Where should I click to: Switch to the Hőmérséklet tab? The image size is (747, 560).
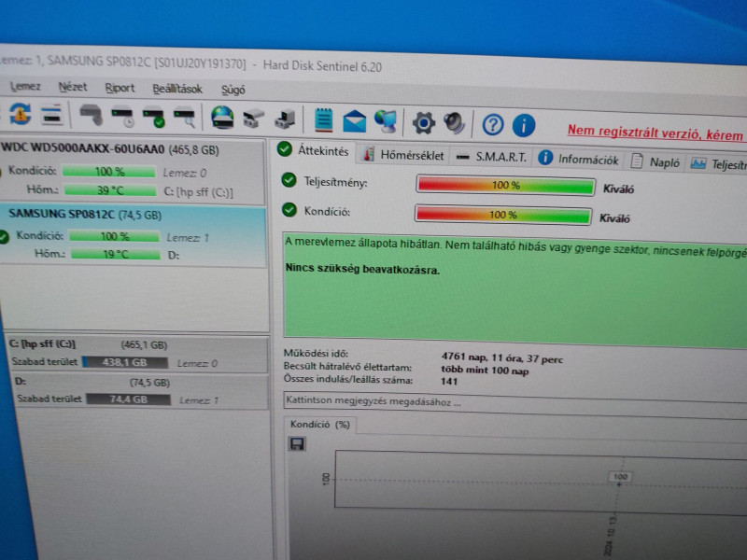click(403, 155)
